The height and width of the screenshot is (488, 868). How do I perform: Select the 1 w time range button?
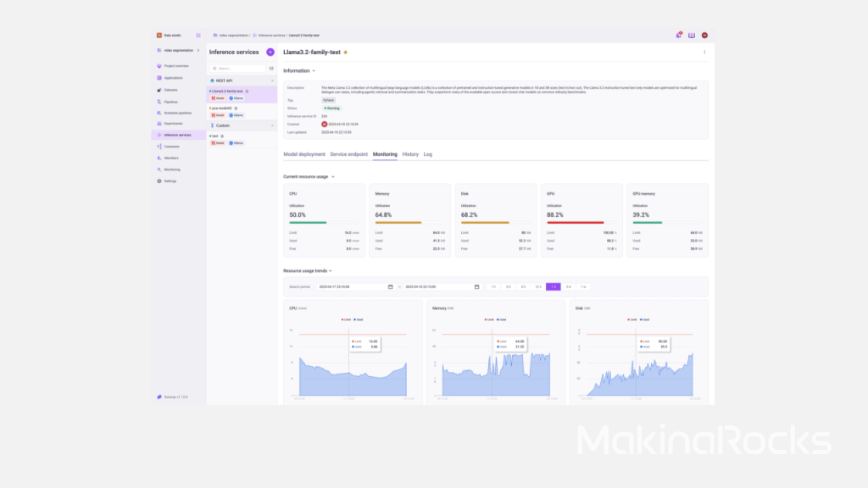(x=583, y=287)
